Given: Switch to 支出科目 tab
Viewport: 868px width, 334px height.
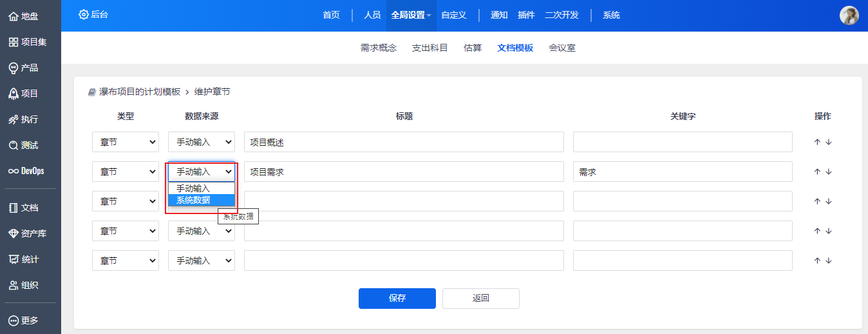Looking at the screenshot, I should click(430, 48).
